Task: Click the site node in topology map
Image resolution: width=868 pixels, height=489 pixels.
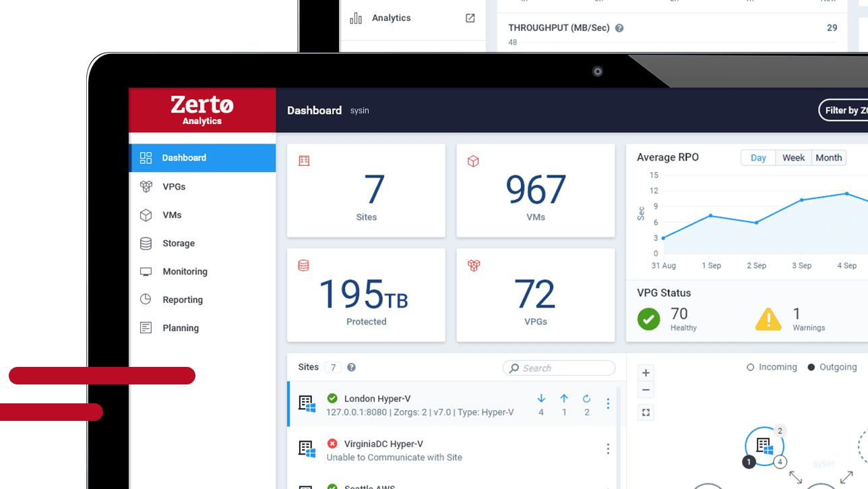Action: click(x=764, y=446)
